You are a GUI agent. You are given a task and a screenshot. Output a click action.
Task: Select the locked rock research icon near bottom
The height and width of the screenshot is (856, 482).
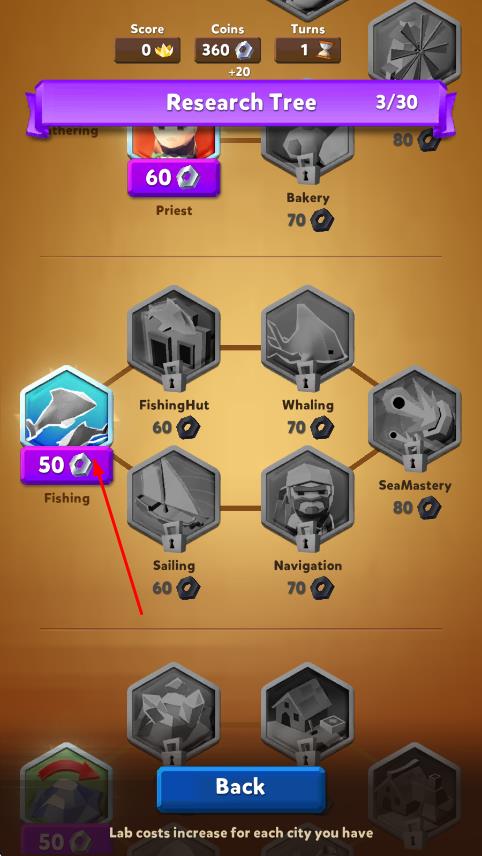coord(174,712)
